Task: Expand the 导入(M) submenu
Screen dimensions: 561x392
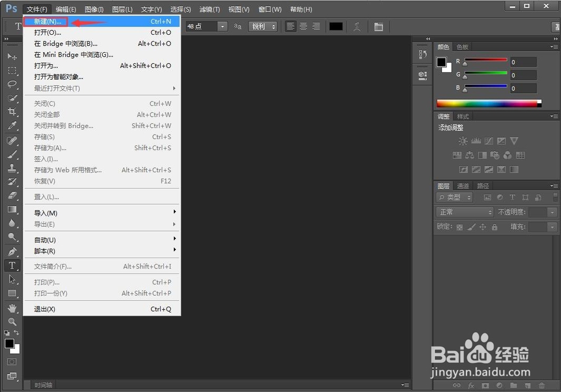Action: coord(102,213)
